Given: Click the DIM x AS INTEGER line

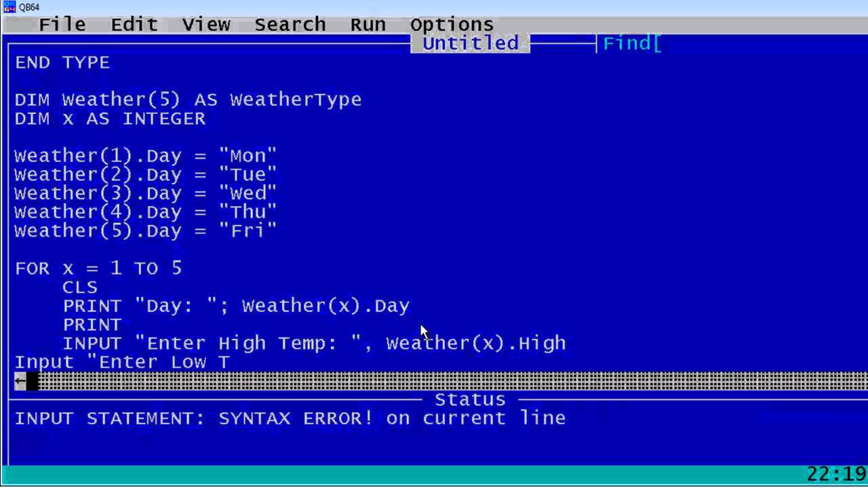Looking at the screenshot, I should click(110, 119).
